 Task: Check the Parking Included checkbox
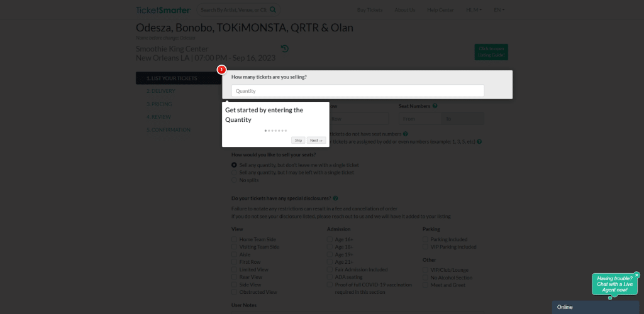tap(426, 239)
